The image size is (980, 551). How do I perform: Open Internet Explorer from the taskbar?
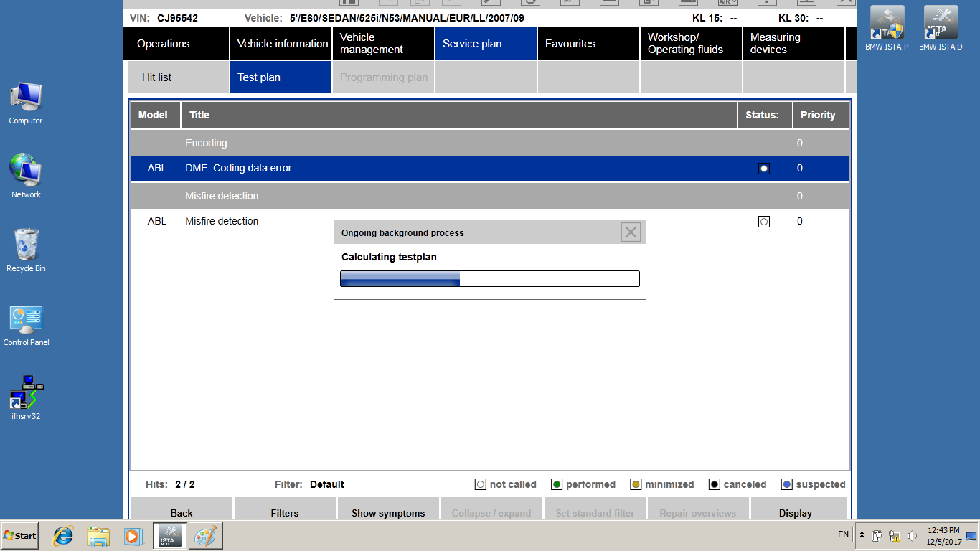tap(64, 535)
